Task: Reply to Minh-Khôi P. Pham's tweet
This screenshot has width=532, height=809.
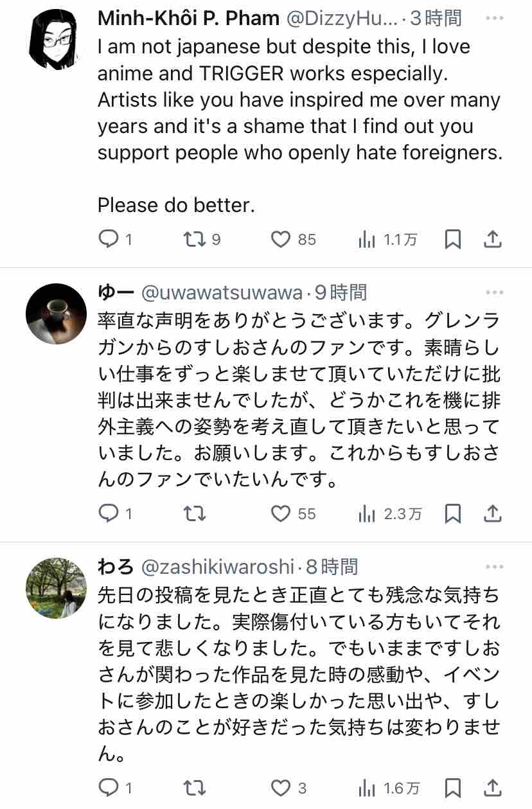Action: point(108,240)
